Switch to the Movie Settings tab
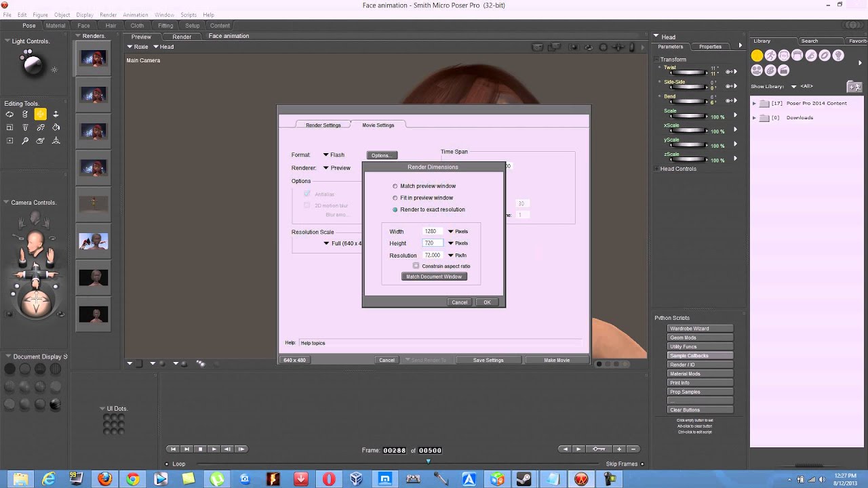The height and width of the screenshot is (488, 868). [378, 125]
